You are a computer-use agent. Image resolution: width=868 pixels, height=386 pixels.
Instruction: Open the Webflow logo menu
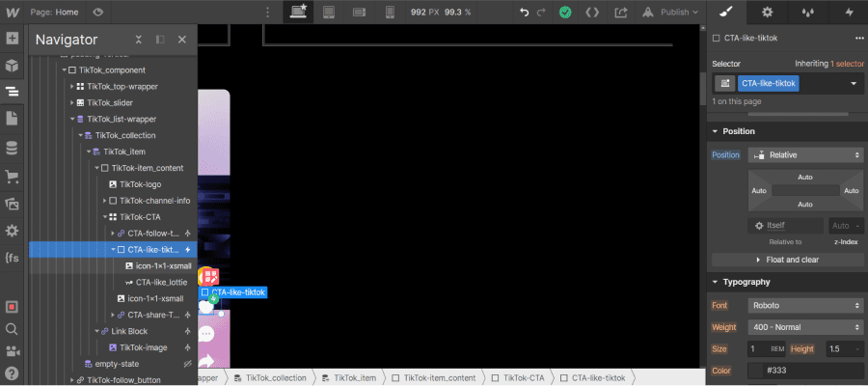[13, 12]
